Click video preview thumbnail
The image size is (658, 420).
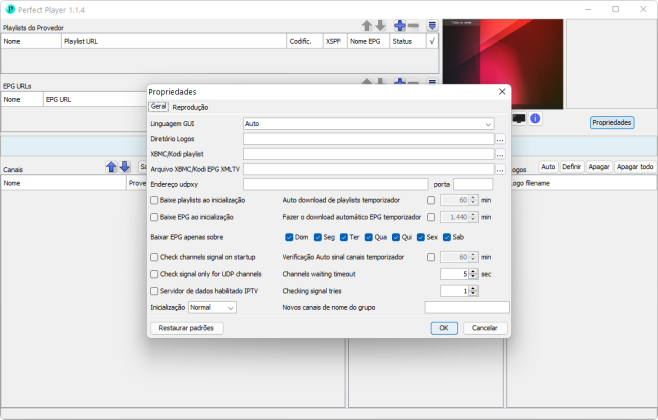click(x=503, y=64)
